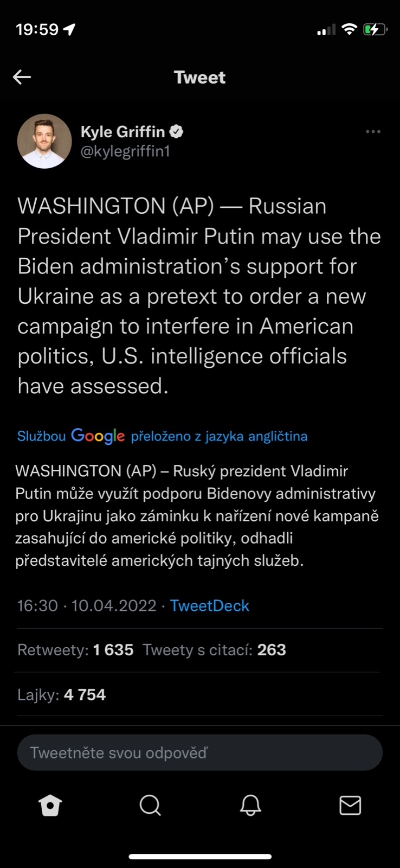Open the Kyle Griffin display name
Image resolution: width=400 pixels, height=868 pixels.
pyautogui.click(x=122, y=132)
